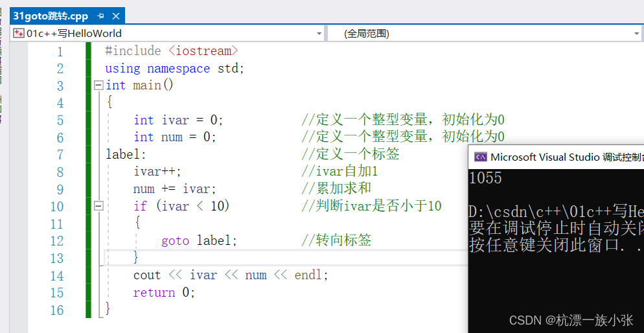Click the using namespace std; line

pyautogui.click(x=175, y=68)
